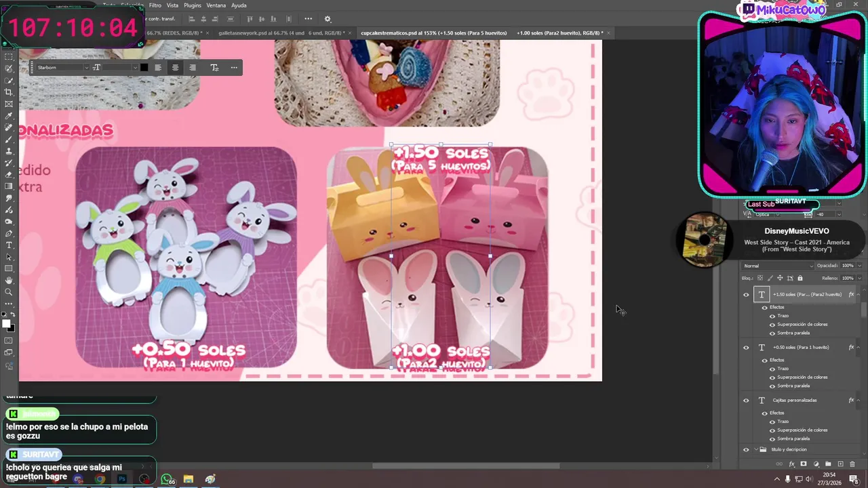Select the Hand tool
This screenshot has width=868, height=488.
[9, 280]
